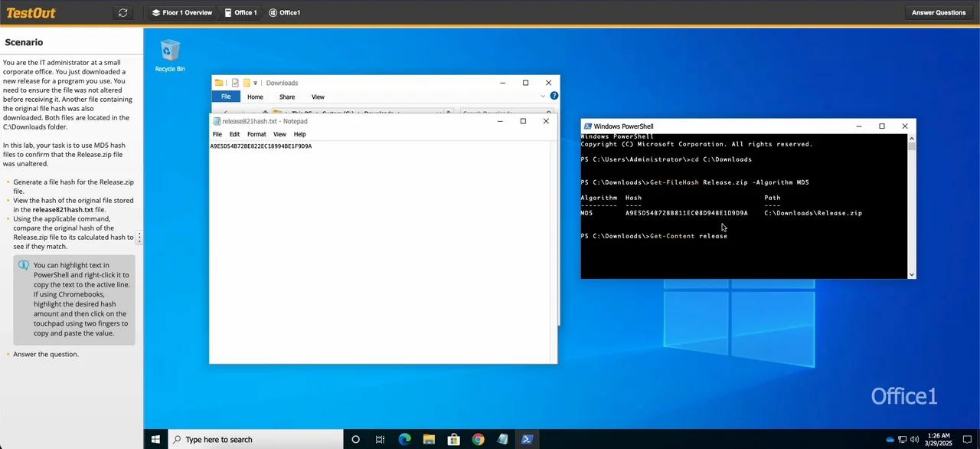Open the Format menu in Notepad
The height and width of the screenshot is (449, 980).
(x=256, y=133)
